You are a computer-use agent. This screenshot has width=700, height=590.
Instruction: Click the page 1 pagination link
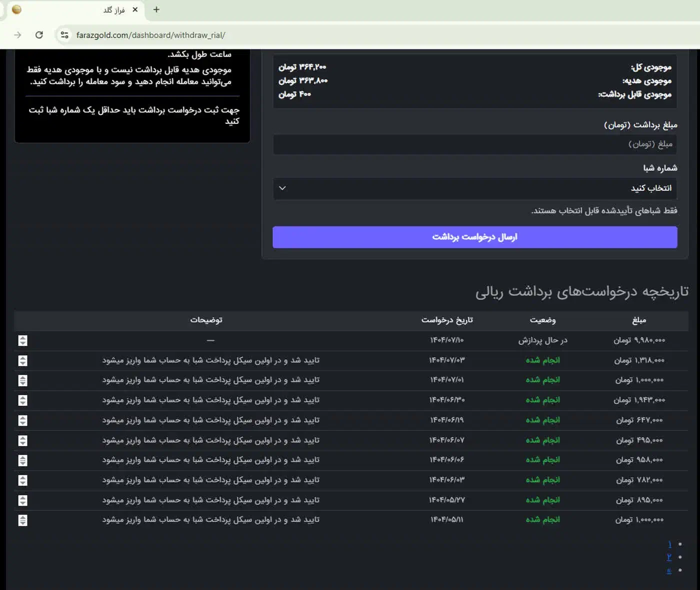(x=669, y=544)
